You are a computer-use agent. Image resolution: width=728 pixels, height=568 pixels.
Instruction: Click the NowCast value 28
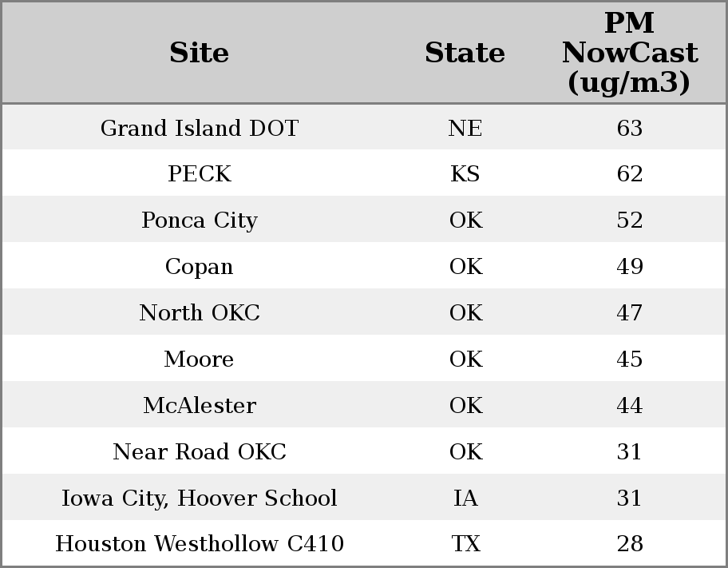[629, 544]
